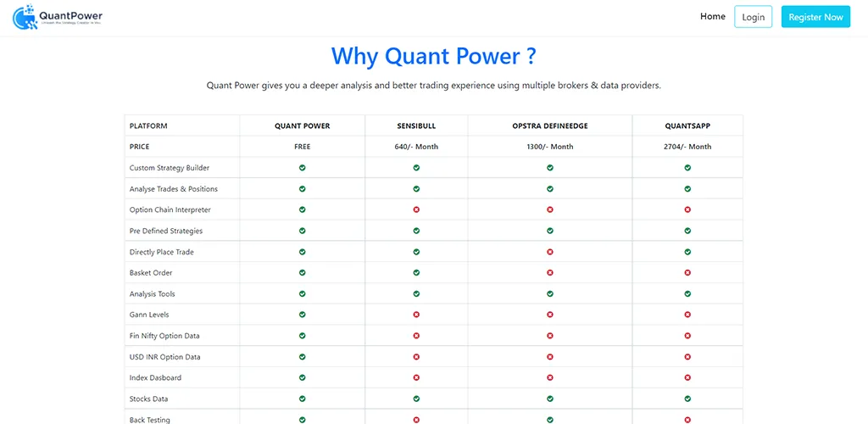Click the QuantPower logo
The width and height of the screenshot is (868, 424).
coord(58,17)
